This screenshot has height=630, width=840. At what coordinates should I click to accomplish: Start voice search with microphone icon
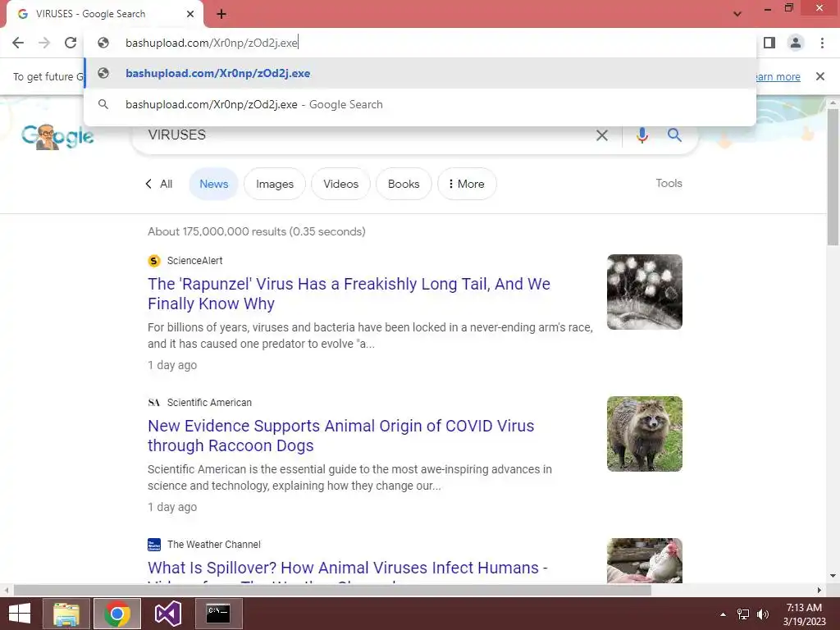pyautogui.click(x=641, y=135)
